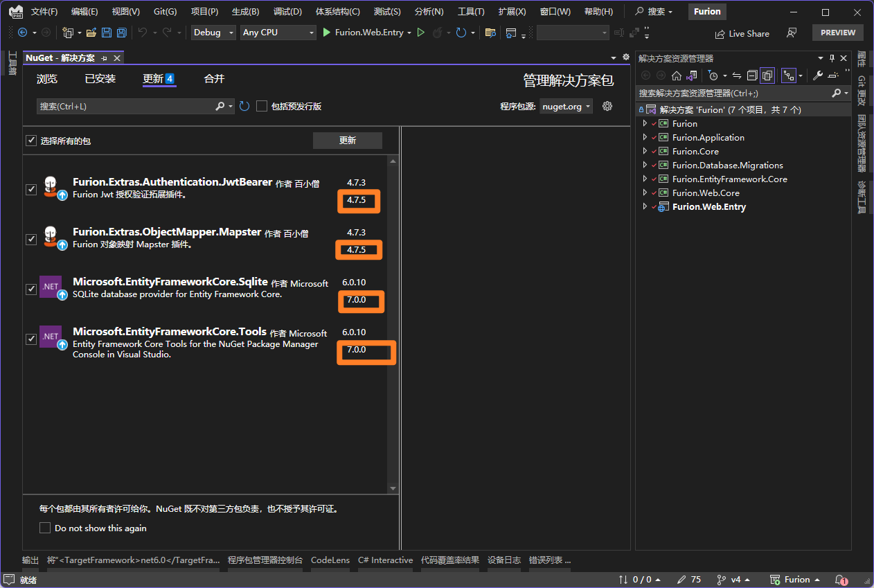The image size is (874, 588).
Task: Click the navigate backward arrow icon
Action: [22, 33]
